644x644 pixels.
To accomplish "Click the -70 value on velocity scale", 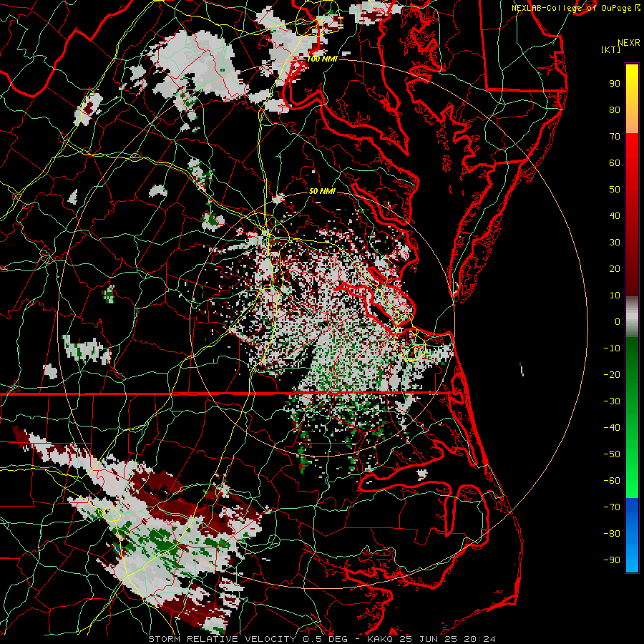I will pyautogui.click(x=612, y=507).
